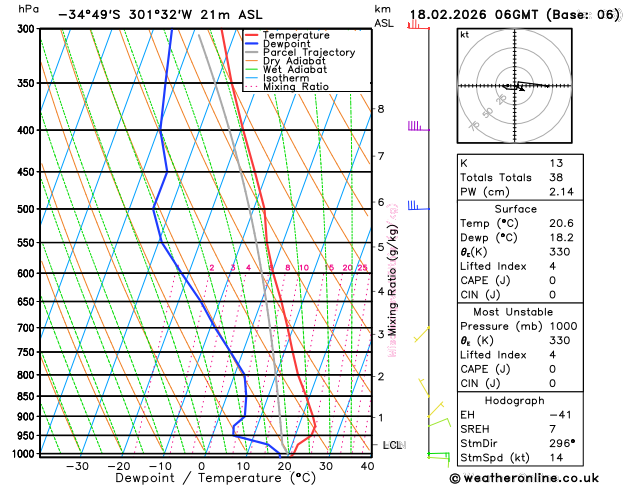Image resolution: width=629 pixels, height=486 pixels.
Task: Click the -30 temperature axis tick
Action: (77, 466)
